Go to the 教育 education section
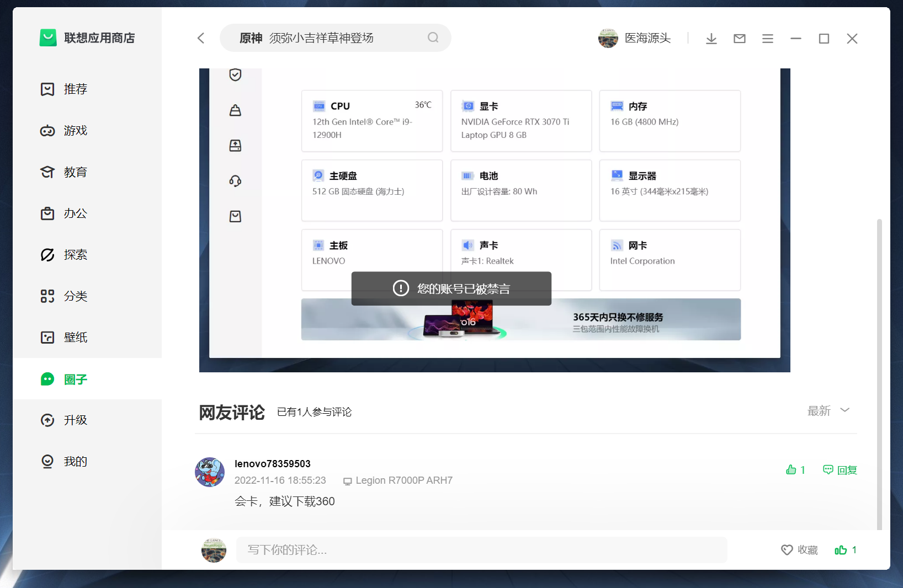 pyautogui.click(x=87, y=172)
